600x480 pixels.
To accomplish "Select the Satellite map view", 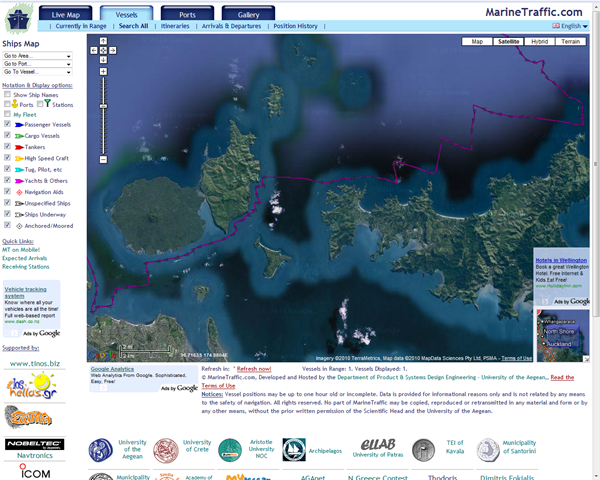I will click(x=509, y=41).
